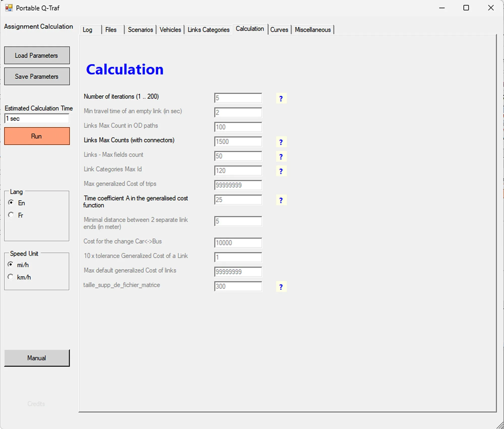Viewport: 504px width, 429px height.
Task: Select the Max generalized Cost of trips field
Action: pyautogui.click(x=238, y=185)
